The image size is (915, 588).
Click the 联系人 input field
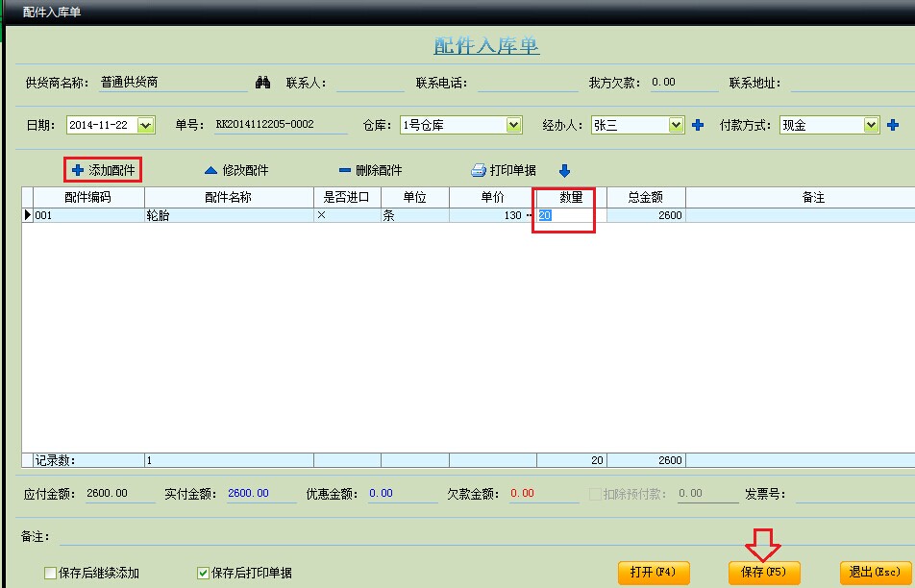point(370,83)
